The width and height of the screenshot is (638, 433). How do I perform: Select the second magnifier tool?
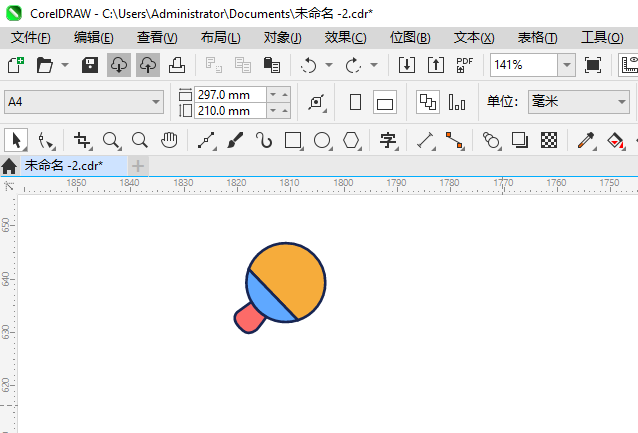(x=140, y=140)
